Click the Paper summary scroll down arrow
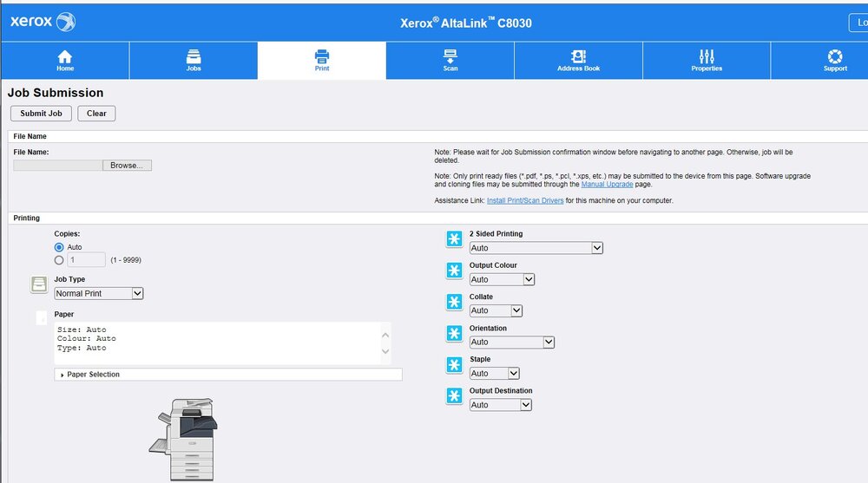 click(385, 351)
